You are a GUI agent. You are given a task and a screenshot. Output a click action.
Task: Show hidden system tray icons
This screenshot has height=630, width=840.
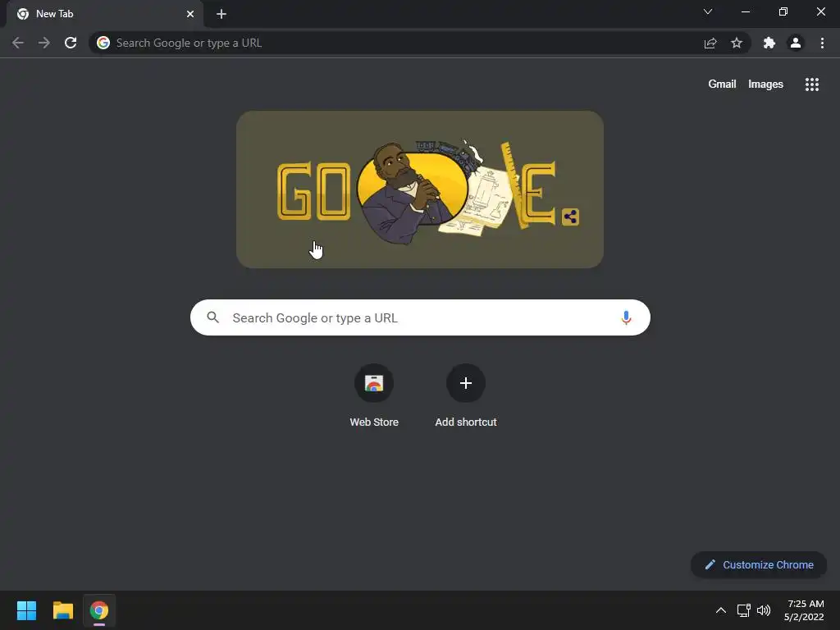721,610
